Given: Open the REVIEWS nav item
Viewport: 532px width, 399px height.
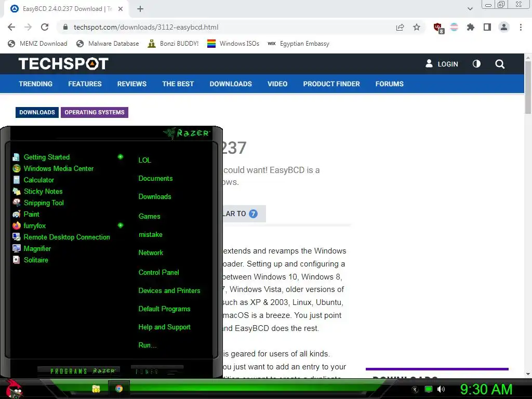Looking at the screenshot, I should pos(131,84).
